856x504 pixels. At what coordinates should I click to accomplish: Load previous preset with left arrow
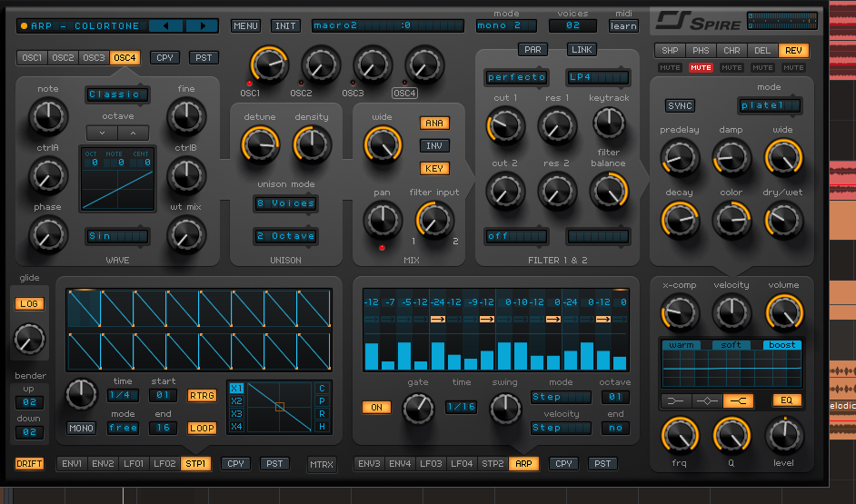(165, 25)
